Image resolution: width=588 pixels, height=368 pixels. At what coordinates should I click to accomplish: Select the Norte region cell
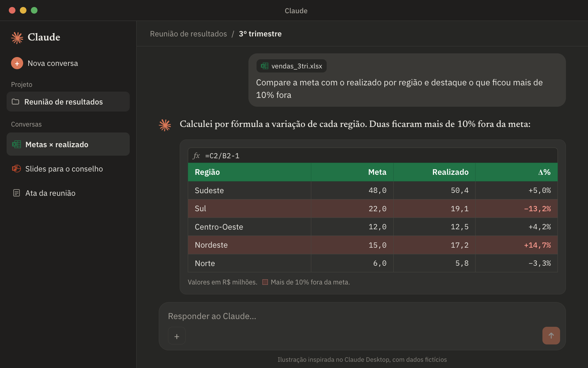point(250,263)
